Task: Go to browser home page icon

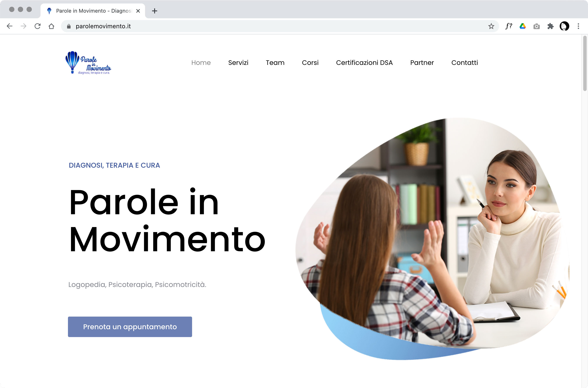Action: coord(51,26)
